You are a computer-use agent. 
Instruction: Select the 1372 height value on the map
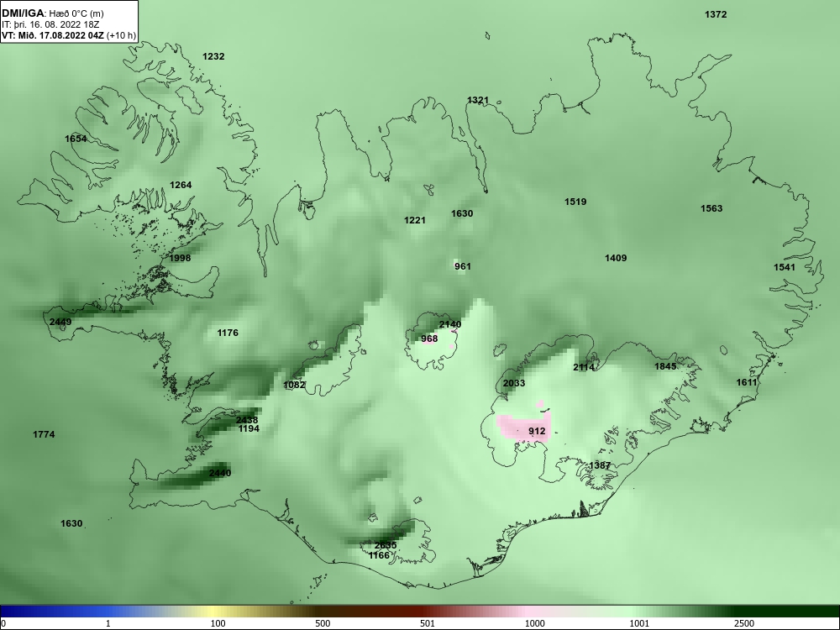point(716,14)
